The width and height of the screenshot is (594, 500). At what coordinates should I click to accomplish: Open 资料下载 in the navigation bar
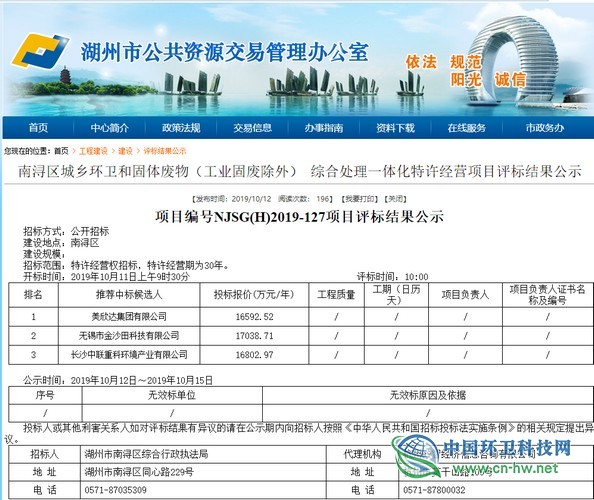395,128
